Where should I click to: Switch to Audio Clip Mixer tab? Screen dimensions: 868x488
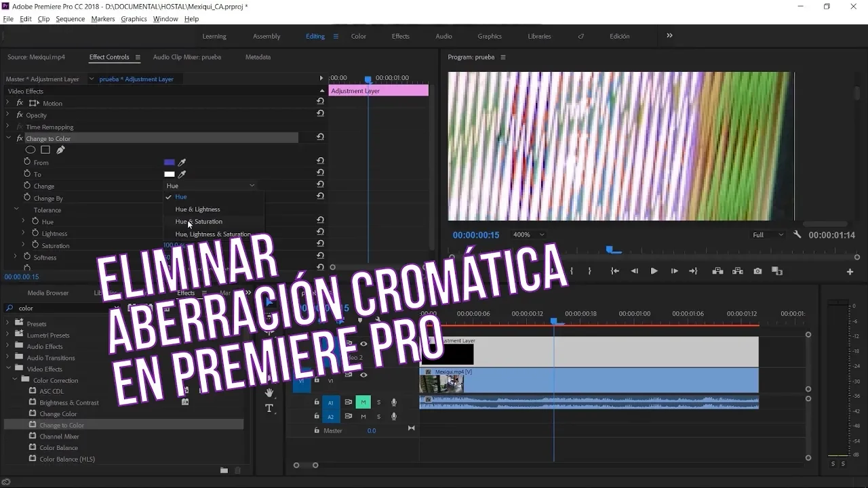[x=187, y=57]
